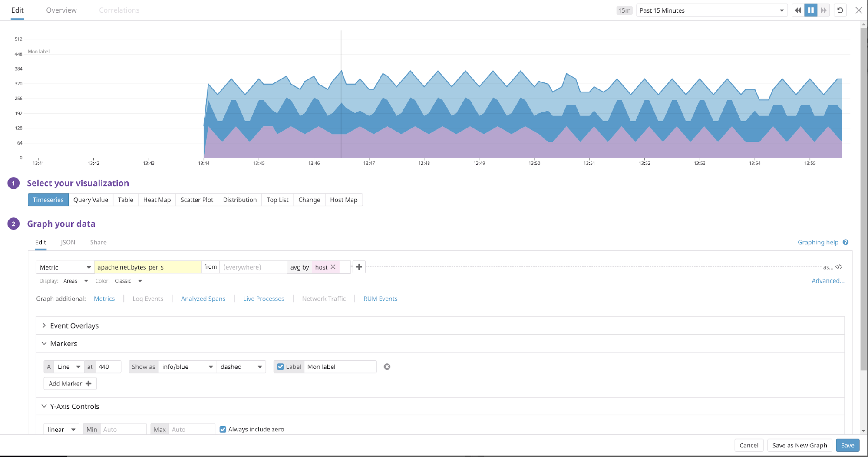
Task: Remove the host tag with its X icon
Action: click(333, 267)
